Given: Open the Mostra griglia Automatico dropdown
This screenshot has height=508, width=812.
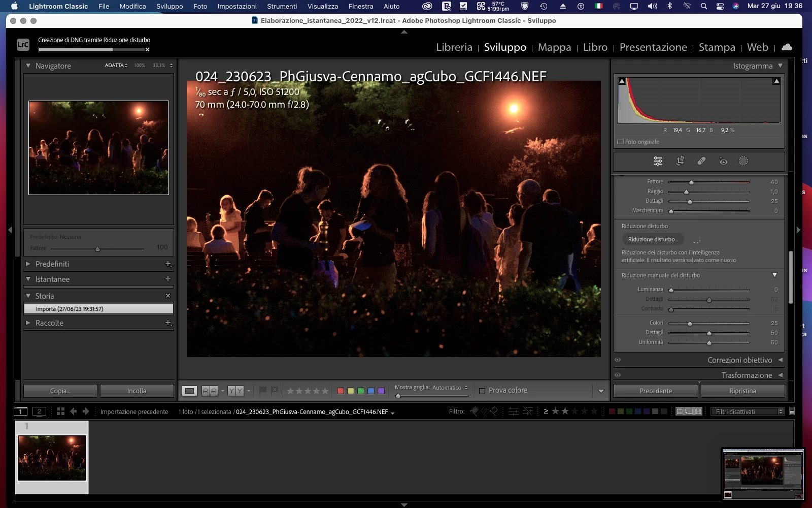Looking at the screenshot, I should pyautogui.click(x=450, y=388).
